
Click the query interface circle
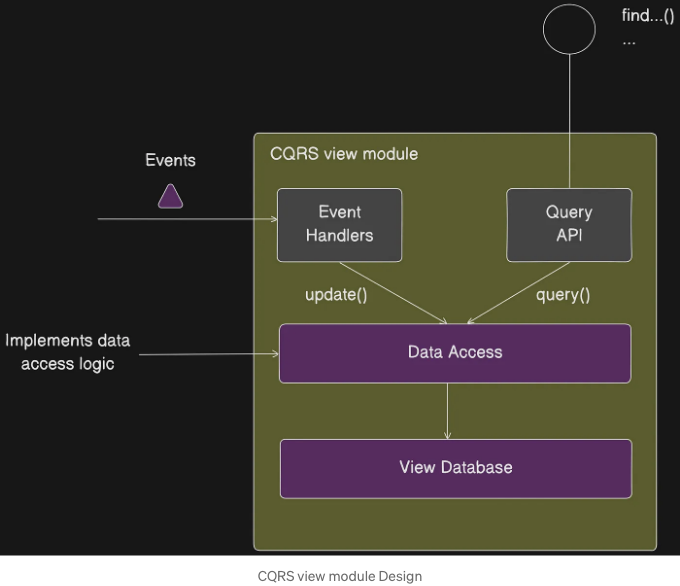tap(569, 29)
